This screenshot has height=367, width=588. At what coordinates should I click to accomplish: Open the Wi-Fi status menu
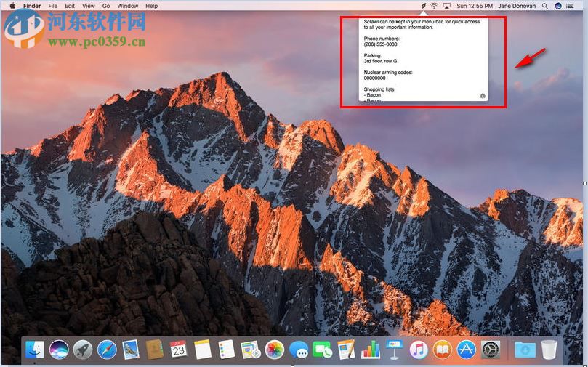coord(434,6)
